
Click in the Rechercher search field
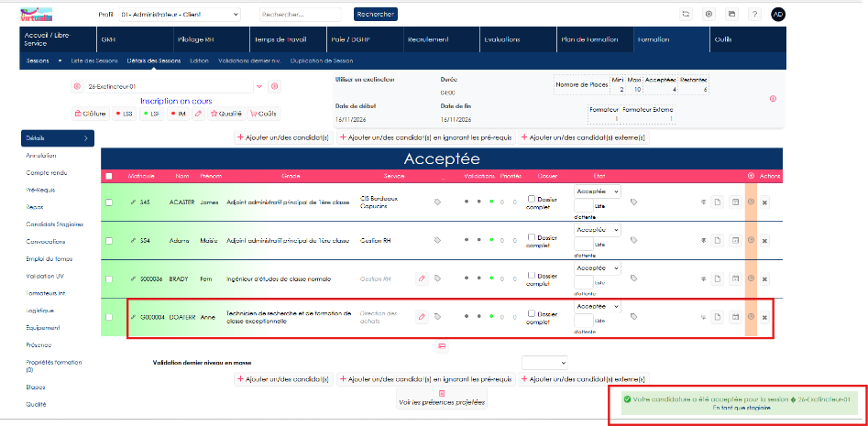pos(301,15)
